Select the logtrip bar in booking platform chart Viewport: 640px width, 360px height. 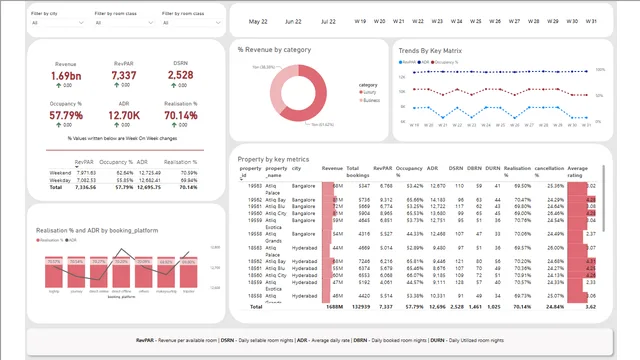[54, 272]
